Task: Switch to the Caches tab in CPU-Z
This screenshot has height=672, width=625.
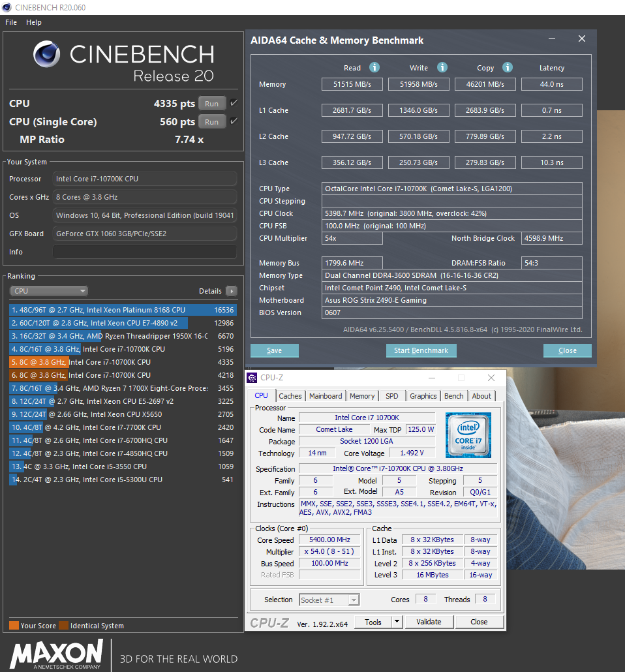Action: click(290, 396)
